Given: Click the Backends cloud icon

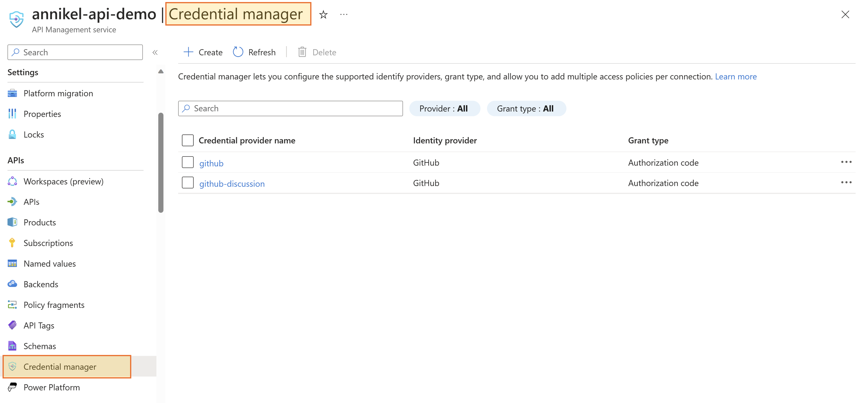Looking at the screenshot, I should click(12, 284).
